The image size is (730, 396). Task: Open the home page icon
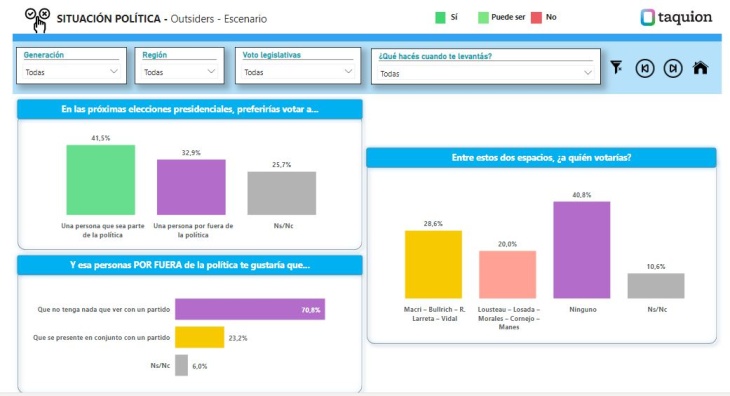pyautogui.click(x=700, y=68)
